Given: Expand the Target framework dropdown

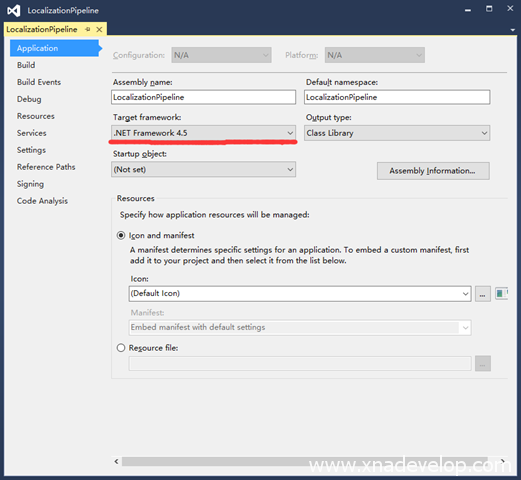Looking at the screenshot, I should 203,133.
